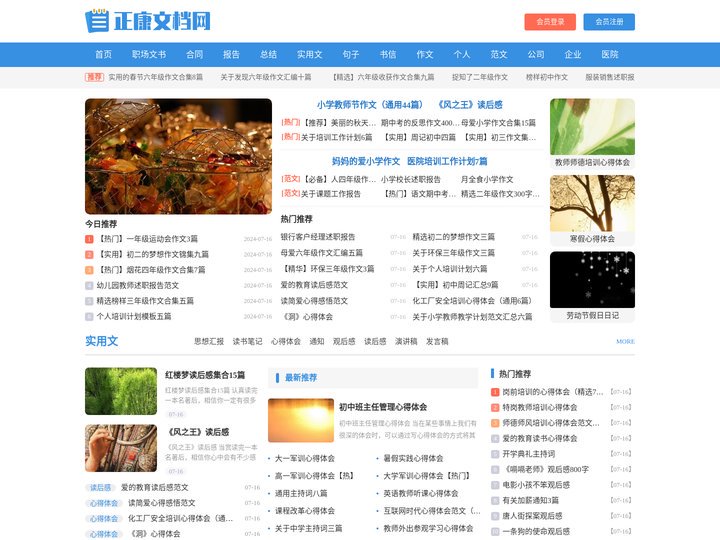Open 精选初二的梦想作文三篇
720x540 pixels.
point(454,237)
